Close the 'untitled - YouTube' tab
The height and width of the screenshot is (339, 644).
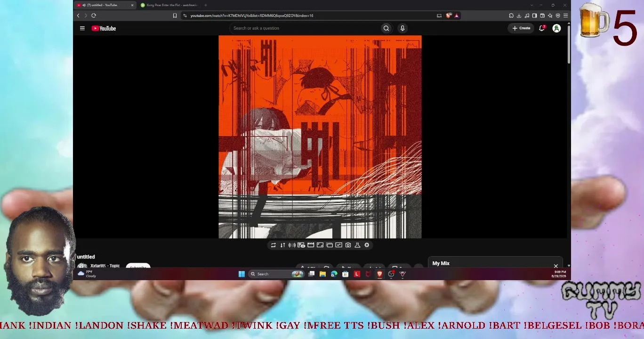(x=132, y=5)
